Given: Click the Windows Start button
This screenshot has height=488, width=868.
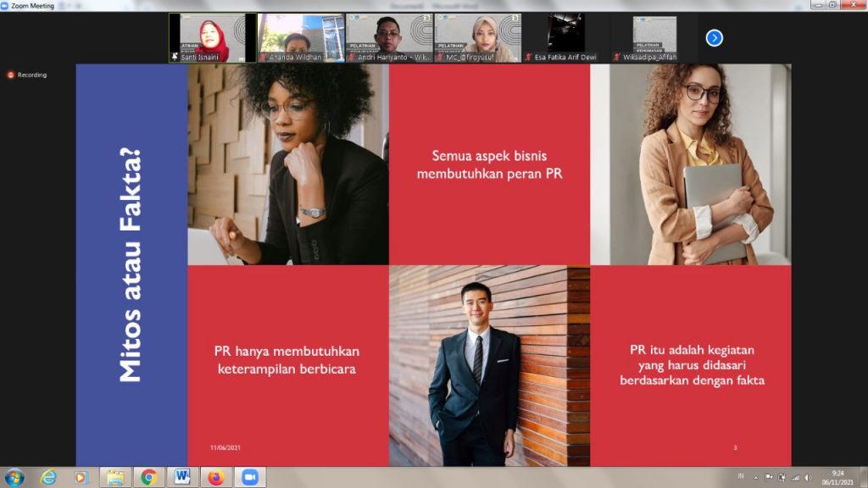Looking at the screenshot, I should pos(14,477).
